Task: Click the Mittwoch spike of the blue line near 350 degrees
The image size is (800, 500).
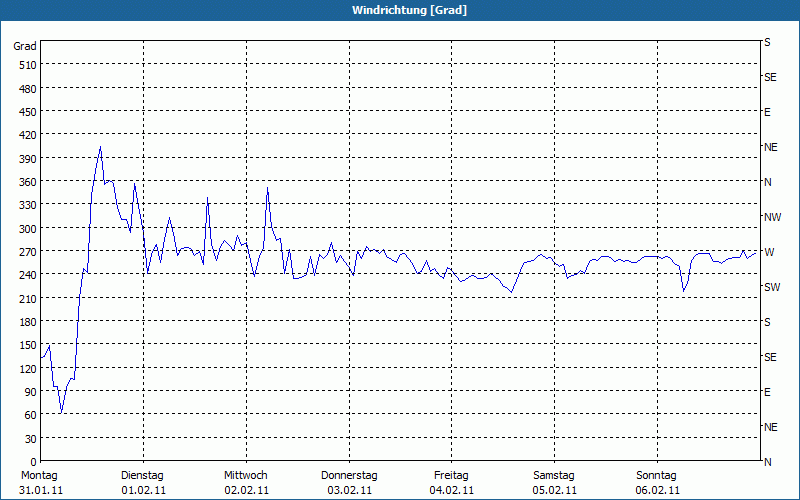Action: [x=267, y=188]
